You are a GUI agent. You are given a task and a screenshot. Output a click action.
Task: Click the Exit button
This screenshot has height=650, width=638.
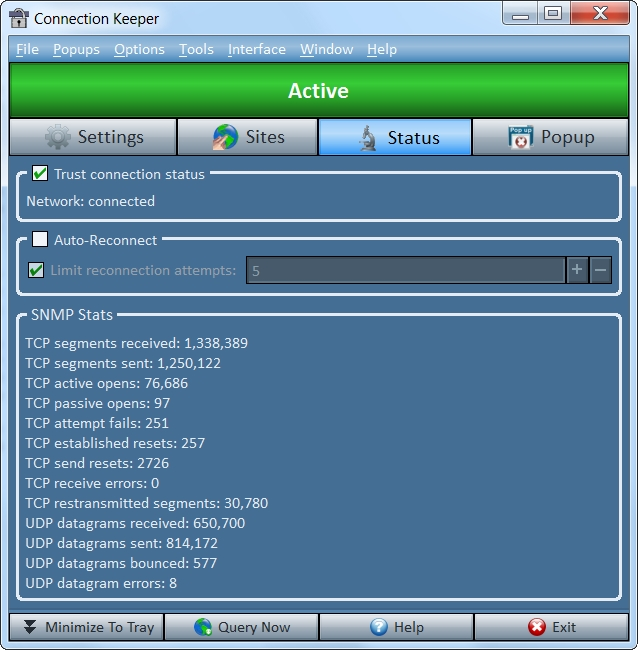coord(551,627)
